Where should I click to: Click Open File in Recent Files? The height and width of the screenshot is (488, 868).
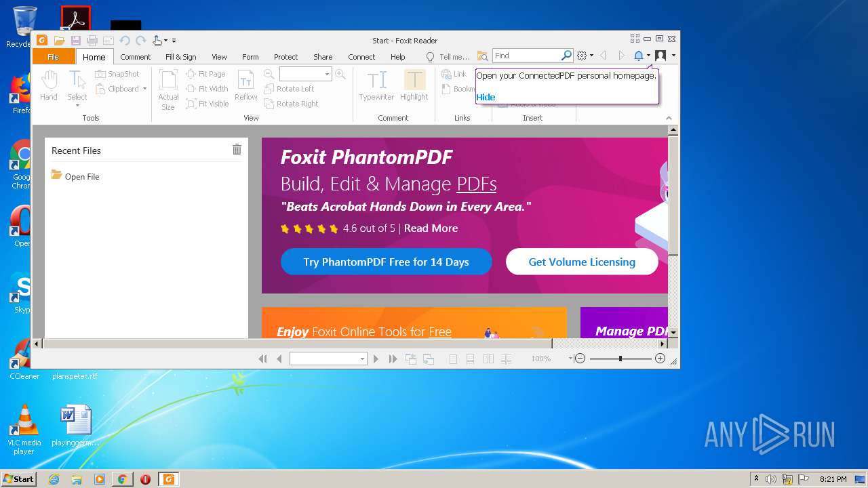click(75, 176)
